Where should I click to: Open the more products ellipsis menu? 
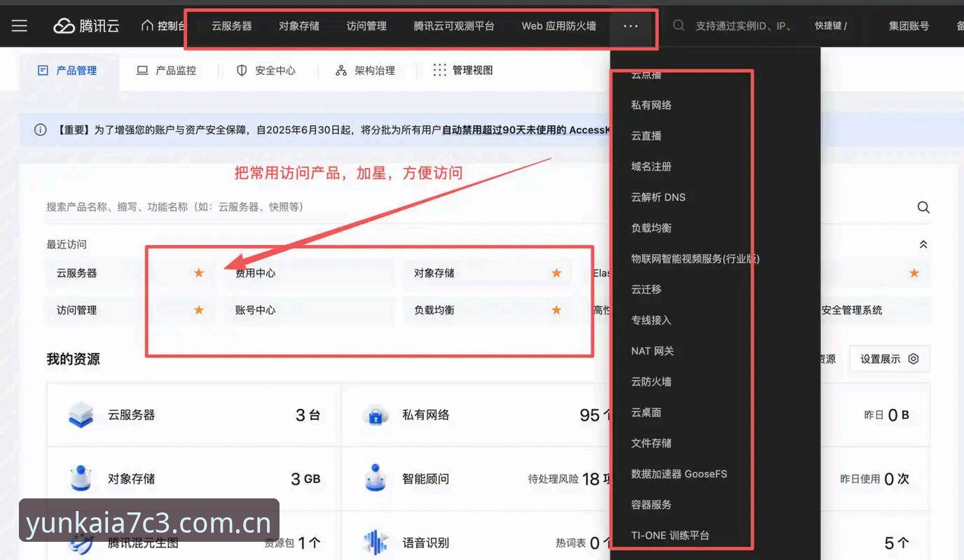click(631, 26)
